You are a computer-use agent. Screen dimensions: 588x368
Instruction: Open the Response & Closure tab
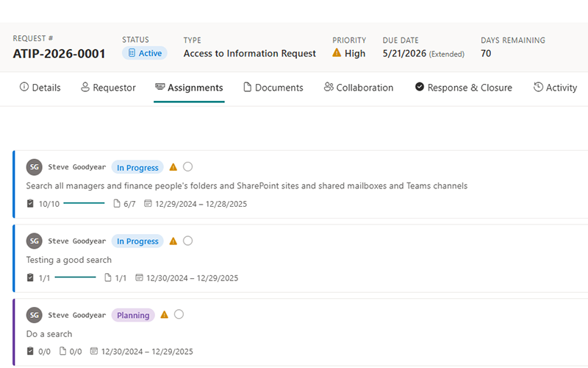coord(463,88)
